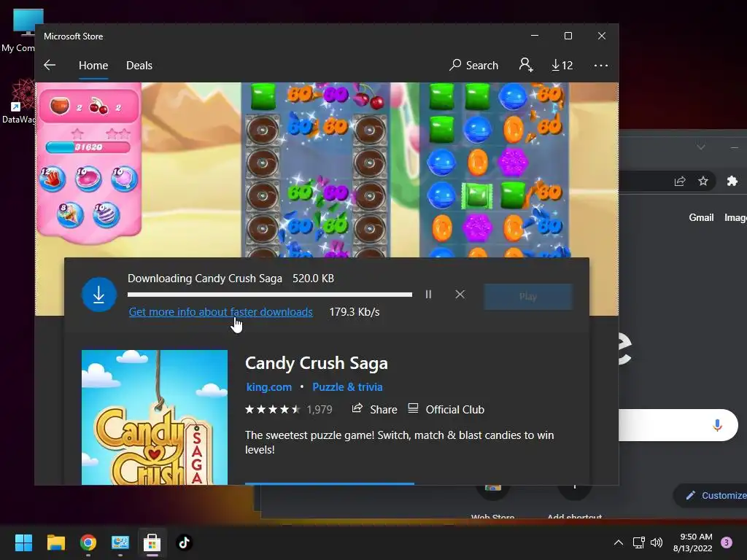
Task: Bookmark the page with Chrome's star icon
Action: tap(703, 181)
